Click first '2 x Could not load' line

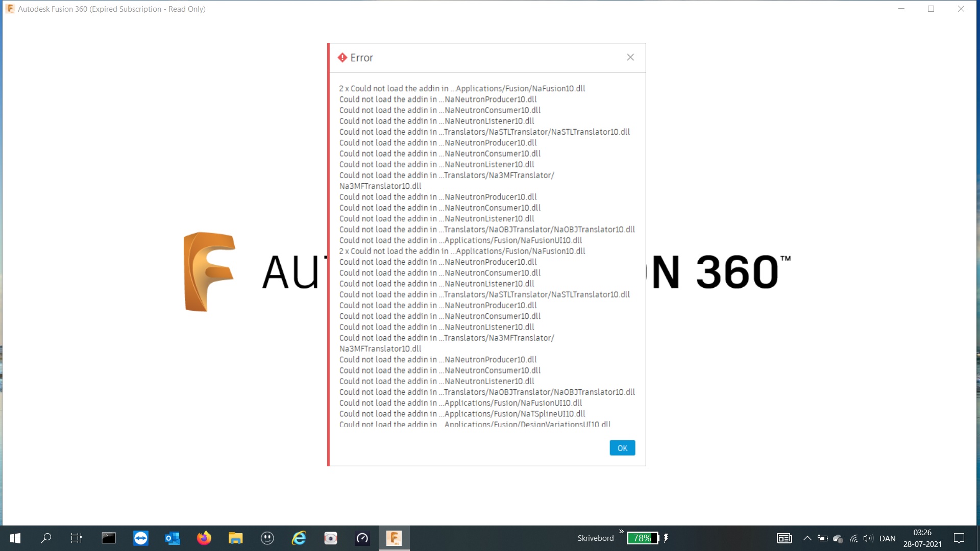(462, 88)
